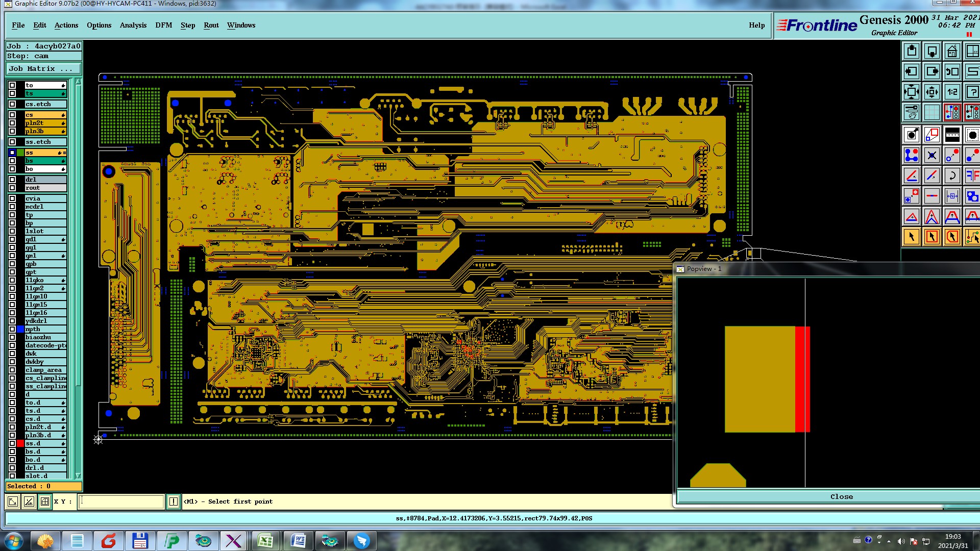Toggle checkbox for drl layer
Image resolution: width=980 pixels, height=551 pixels.
click(x=12, y=180)
